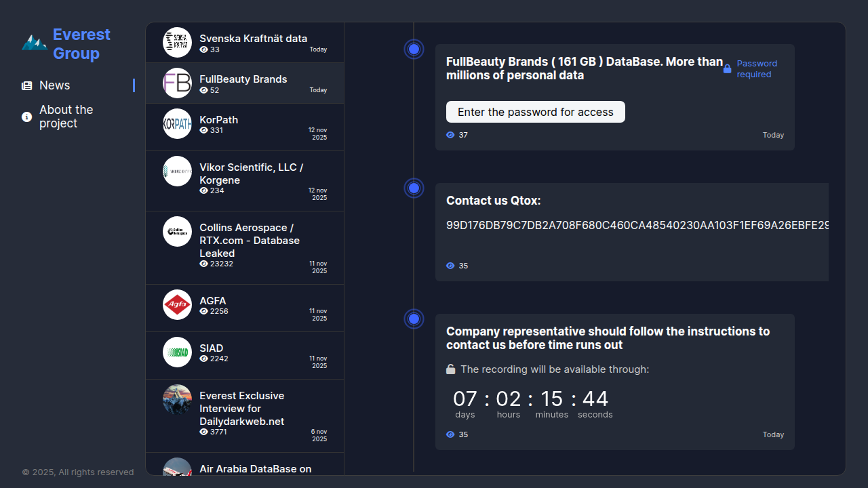Open the News section
The image size is (868, 488).
click(x=55, y=85)
